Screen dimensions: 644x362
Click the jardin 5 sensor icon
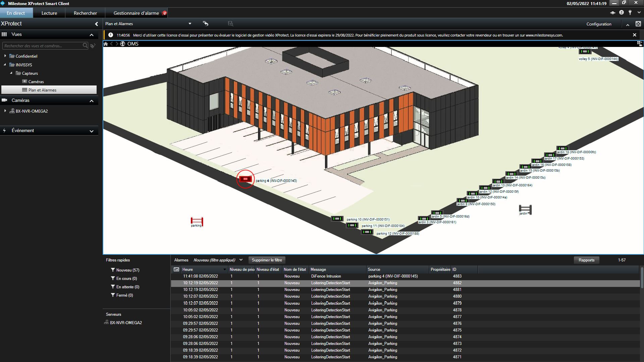(x=437, y=213)
